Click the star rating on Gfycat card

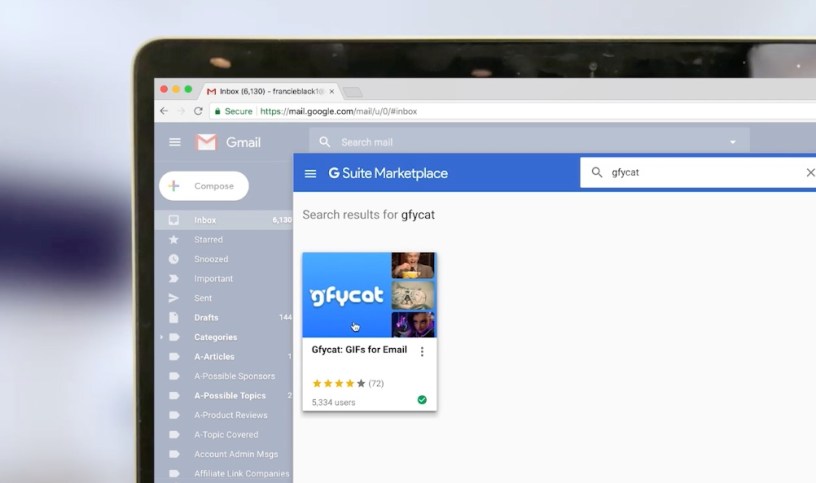(x=339, y=384)
